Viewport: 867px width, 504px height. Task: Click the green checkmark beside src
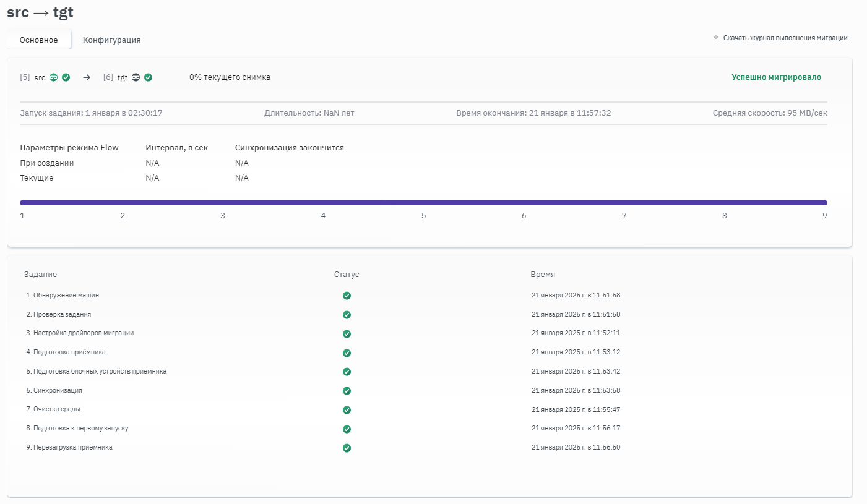[66, 77]
